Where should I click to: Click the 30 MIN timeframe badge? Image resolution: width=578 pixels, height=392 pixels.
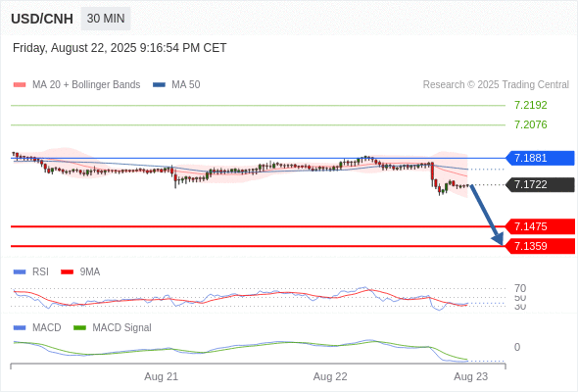[106, 19]
